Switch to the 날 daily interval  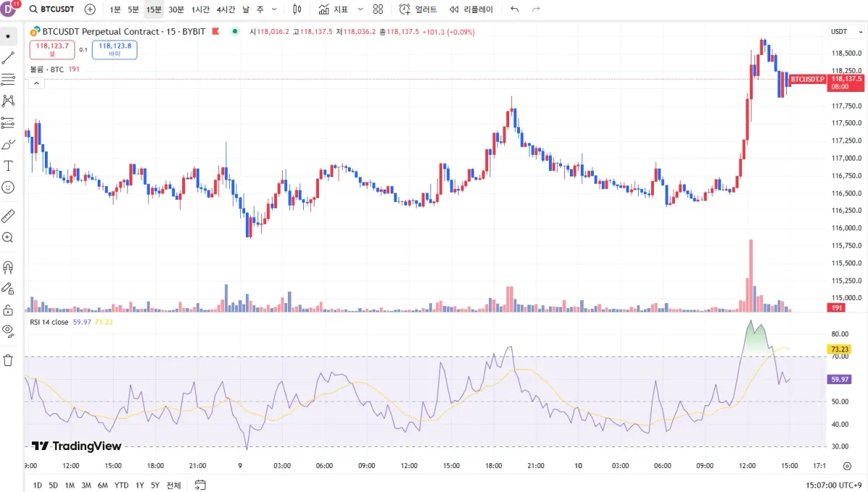tap(246, 9)
